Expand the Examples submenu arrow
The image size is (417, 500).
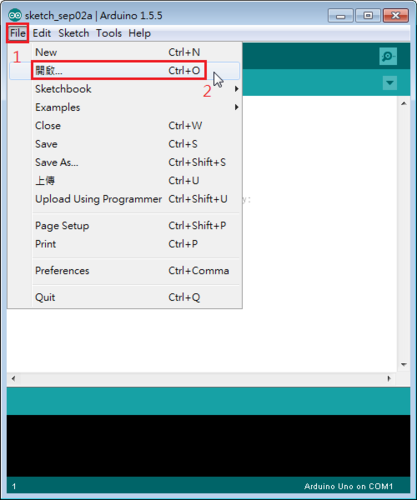point(236,107)
